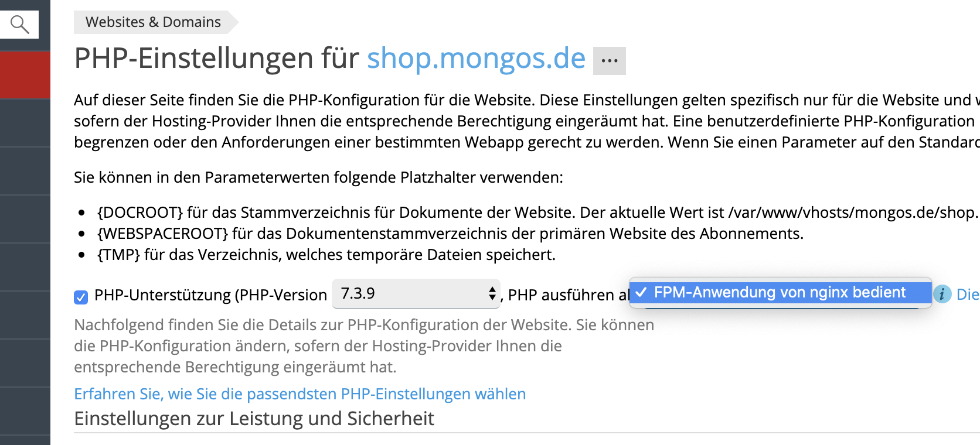Open the ellipsis menu next to shop.mongos.de
Screen dimensions: 980x445
point(609,61)
